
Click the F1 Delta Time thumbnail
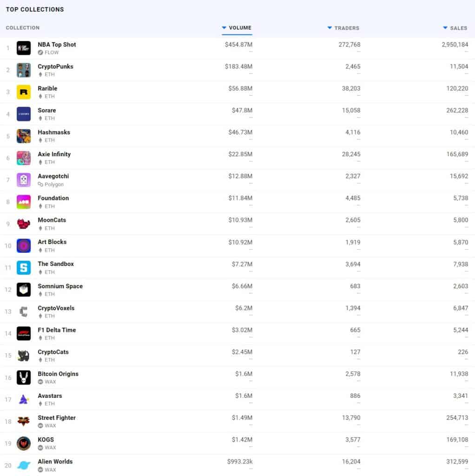coord(24,333)
